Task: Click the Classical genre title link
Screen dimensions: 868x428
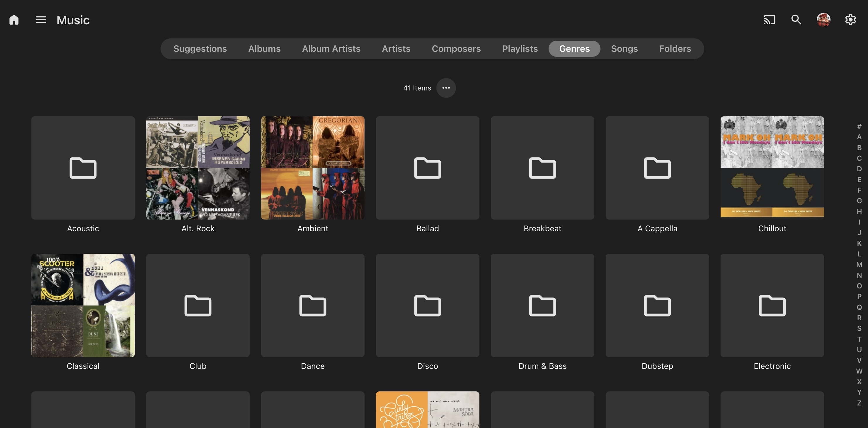Action: 83,366
